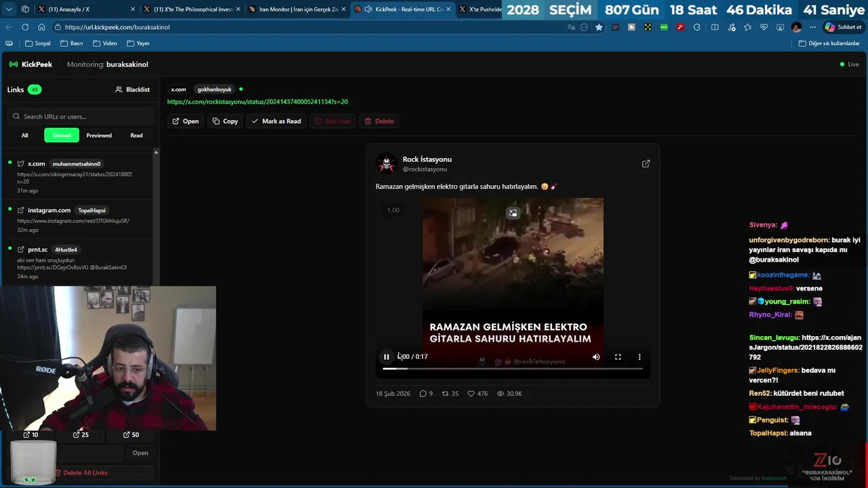Open 50 links at once
The height and width of the screenshot is (488, 868).
click(131, 434)
